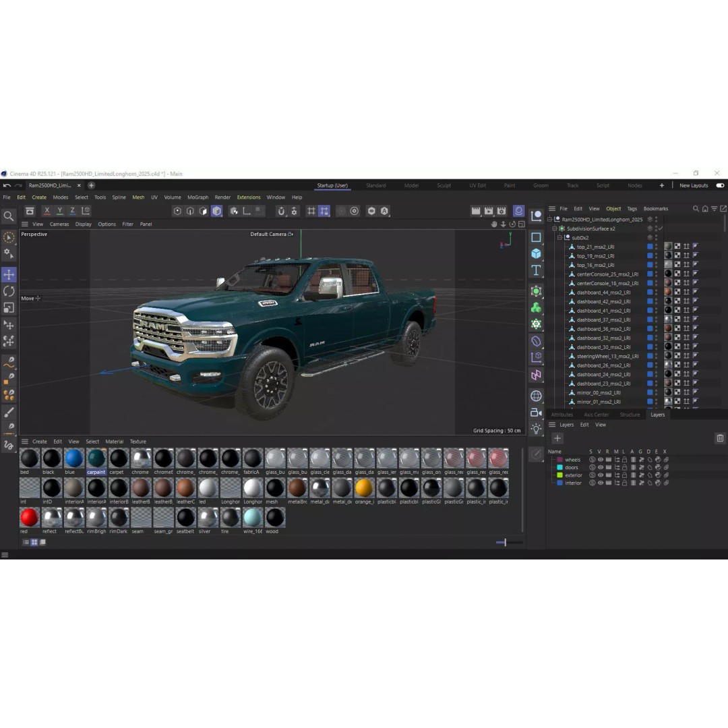Image resolution: width=728 pixels, height=728 pixels.
Task: Switch to the Sculpt layout tab
Action: point(444,185)
